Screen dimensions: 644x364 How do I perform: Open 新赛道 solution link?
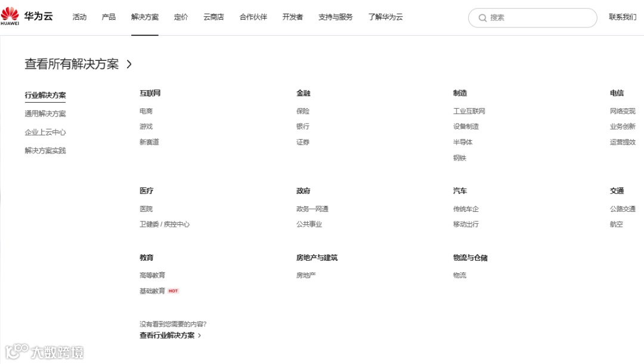149,142
